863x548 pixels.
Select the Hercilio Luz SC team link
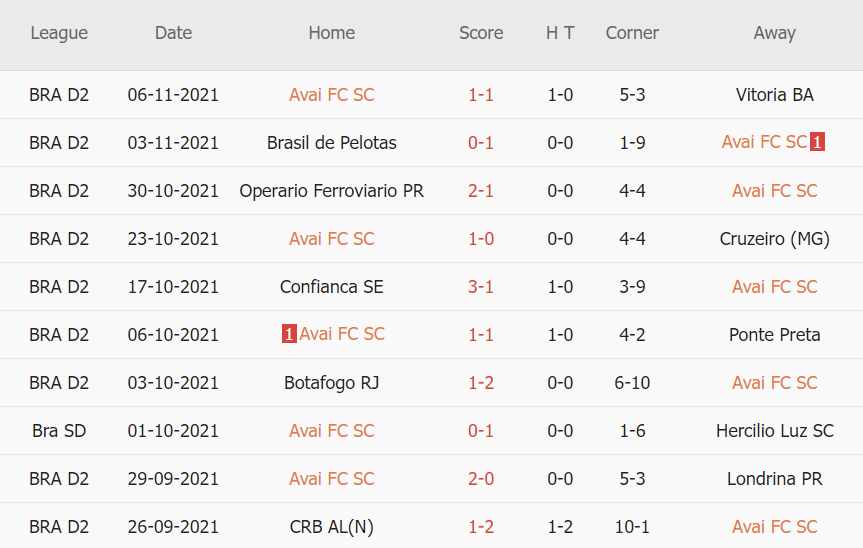[774, 431]
